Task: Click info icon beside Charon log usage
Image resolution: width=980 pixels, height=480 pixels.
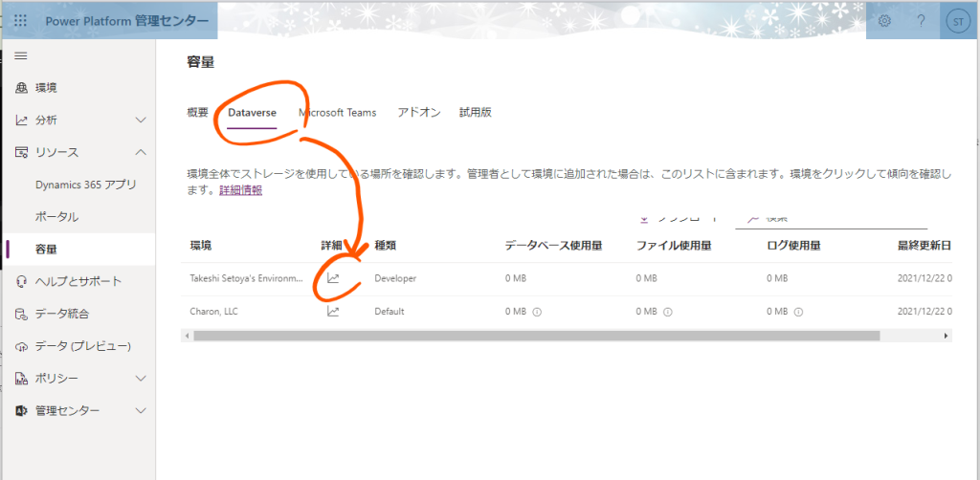Action: pyautogui.click(x=799, y=312)
